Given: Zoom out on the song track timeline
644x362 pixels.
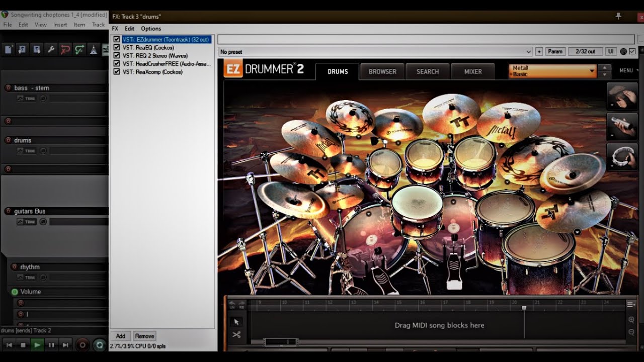Looking at the screenshot, I should click(631, 332).
